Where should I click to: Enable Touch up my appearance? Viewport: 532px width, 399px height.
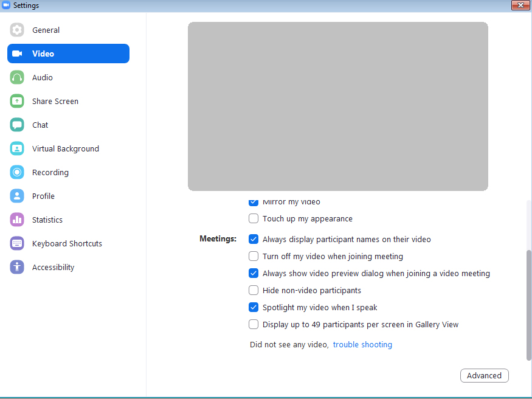tap(254, 218)
